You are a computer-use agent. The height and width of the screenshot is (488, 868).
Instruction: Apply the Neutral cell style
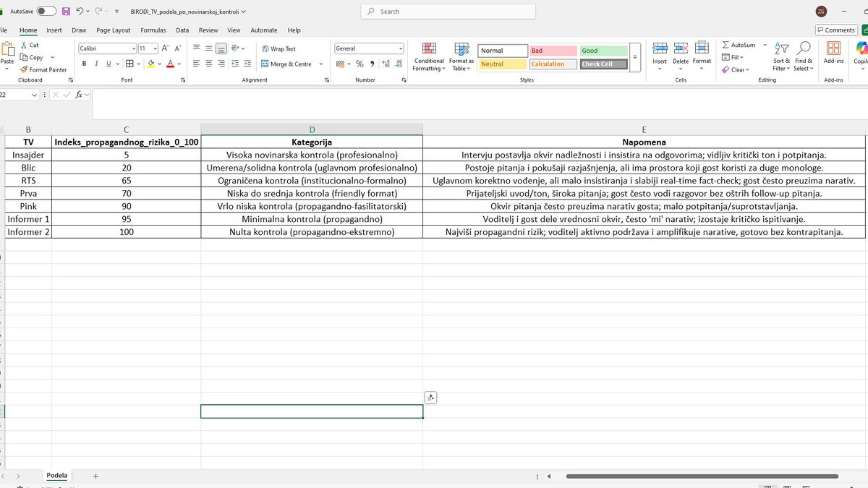[503, 64]
